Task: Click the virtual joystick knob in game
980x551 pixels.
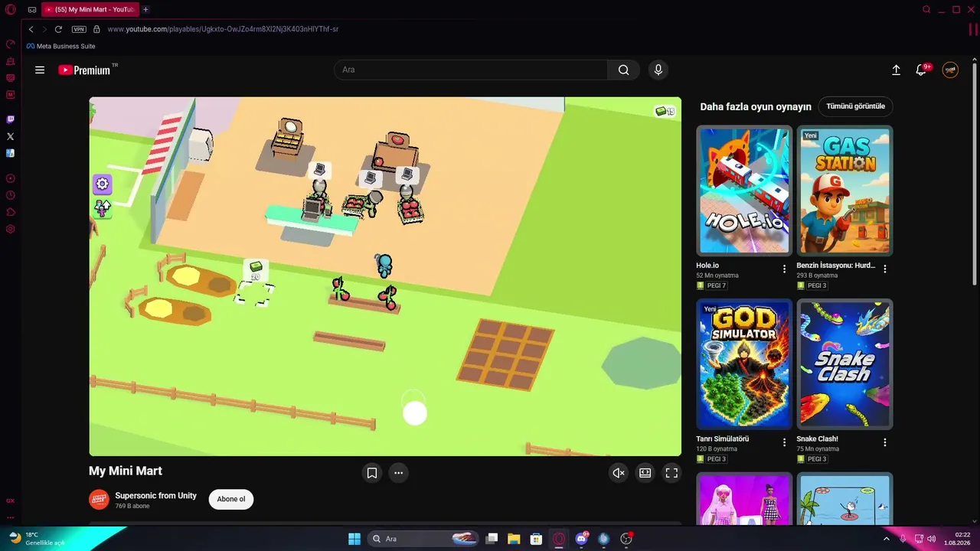Action: click(x=414, y=413)
